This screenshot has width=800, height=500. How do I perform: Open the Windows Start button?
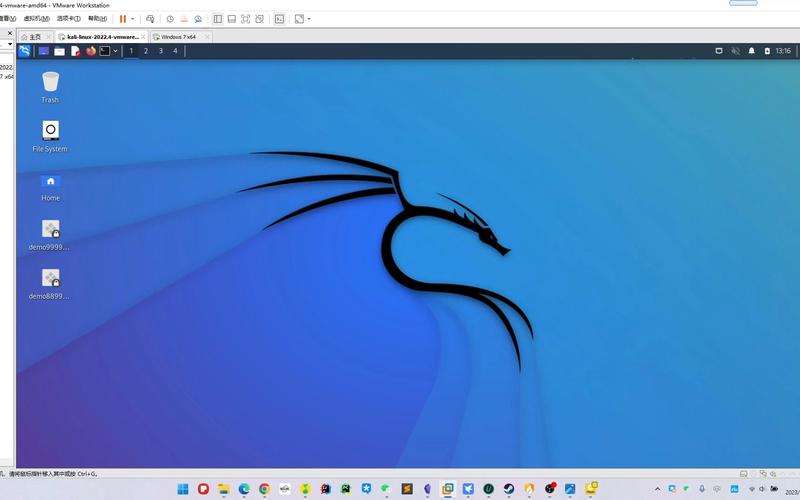click(182, 489)
